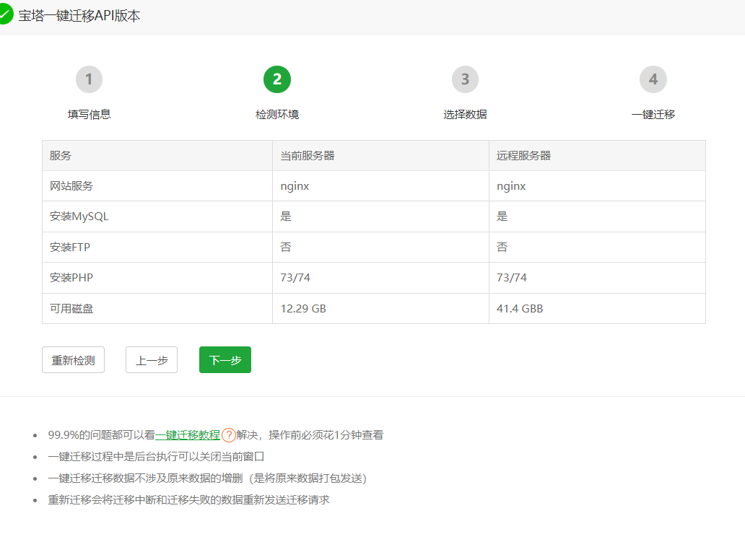Viewport: 745px width, 560px height.
Task: Select the 网站服务 row label
Action: (71, 186)
